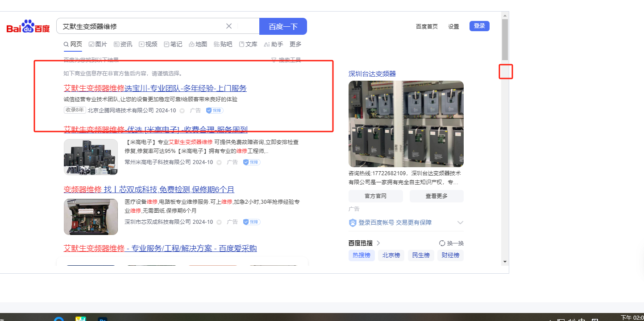Click the 咨询热线:17722682109 description text

pyautogui.click(x=404, y=177)
